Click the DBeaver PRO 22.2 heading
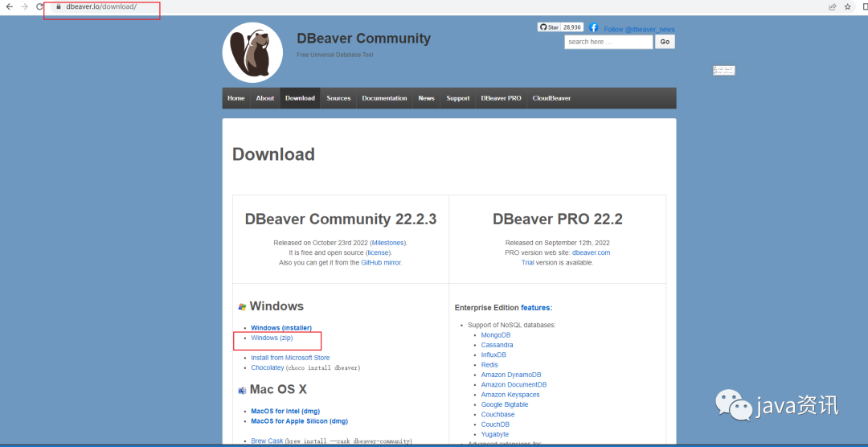This screenshot has width=868, height=447. (558, 219)
